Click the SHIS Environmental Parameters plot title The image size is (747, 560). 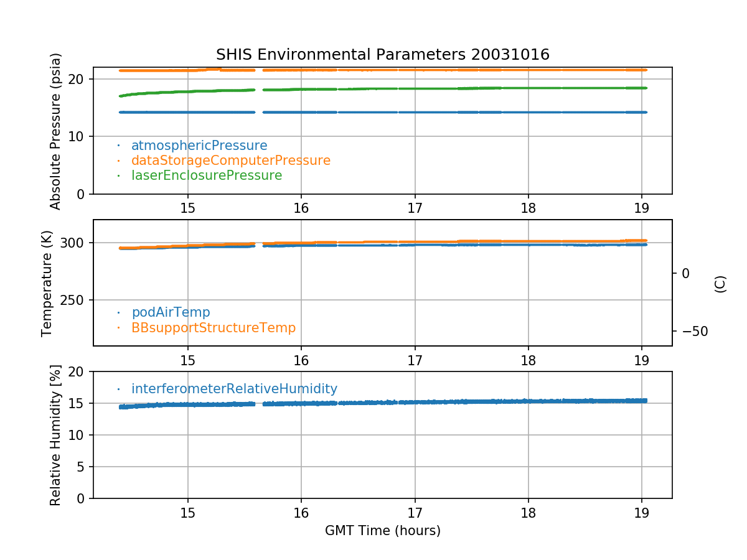pos(382,55)
